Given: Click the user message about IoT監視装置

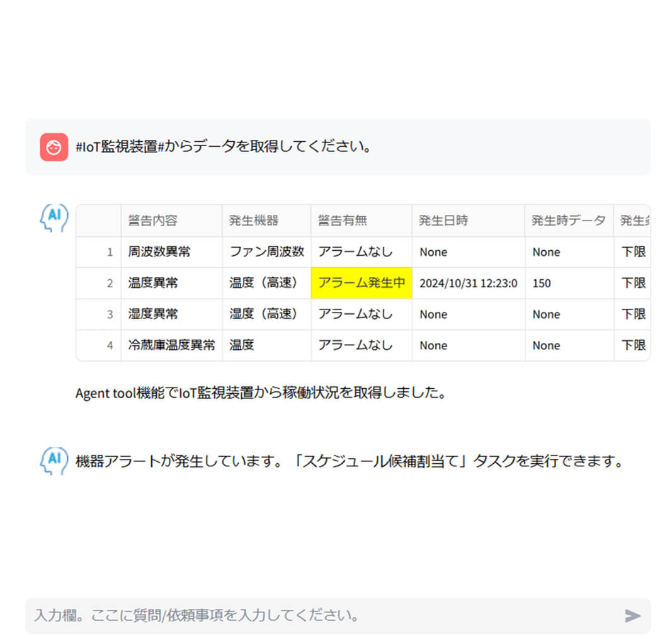Looking at the screenshot, I should [x=224, y=147].
